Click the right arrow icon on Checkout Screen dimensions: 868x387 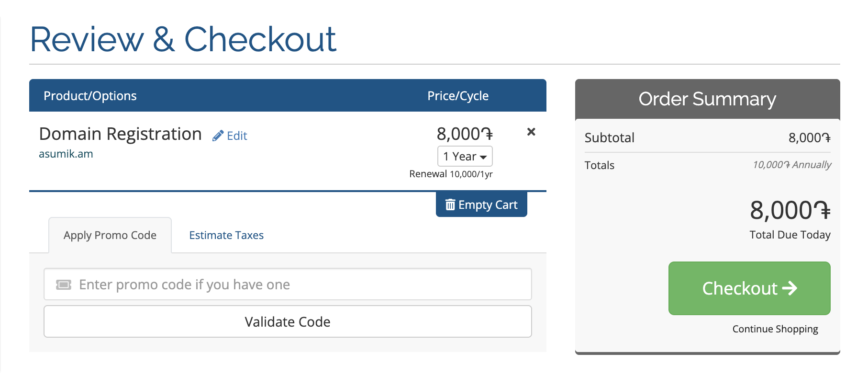tap(790, 288)
